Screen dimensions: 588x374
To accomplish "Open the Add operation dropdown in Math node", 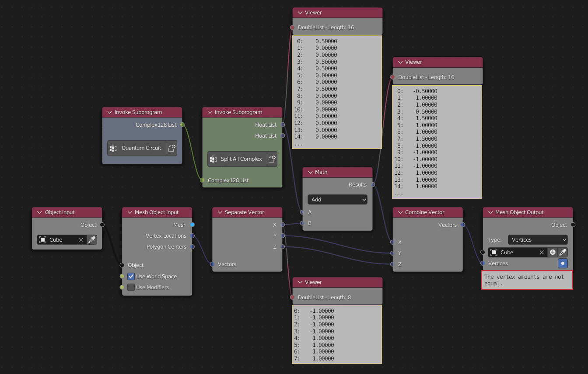I will [337, 200].
